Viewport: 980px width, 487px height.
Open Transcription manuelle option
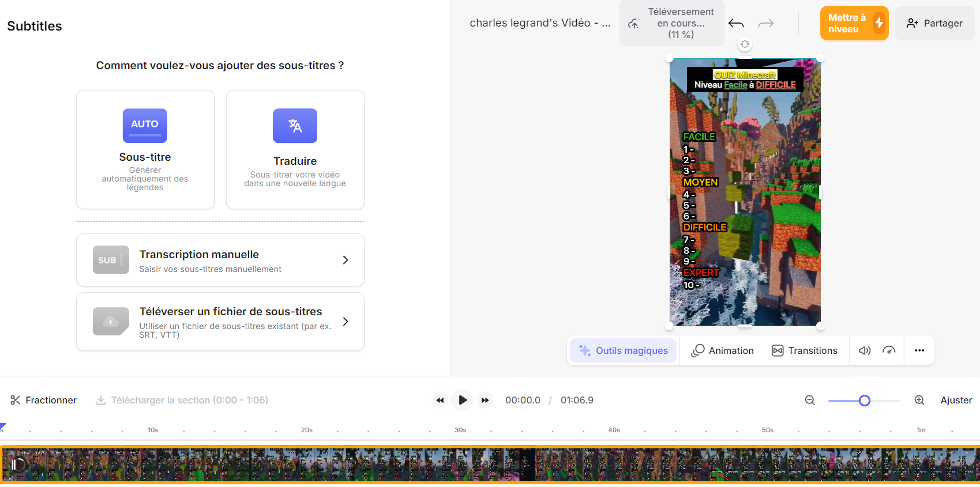[x=220, y=260]
